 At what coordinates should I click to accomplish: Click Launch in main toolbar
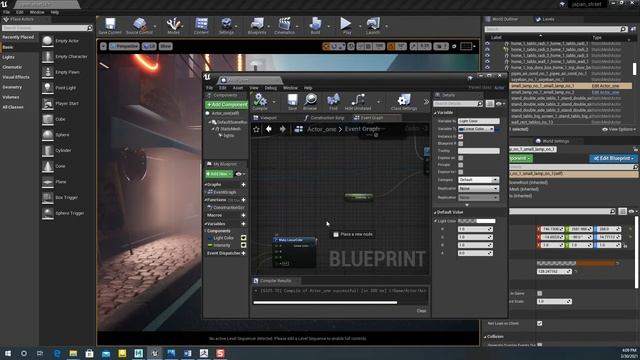373,25
